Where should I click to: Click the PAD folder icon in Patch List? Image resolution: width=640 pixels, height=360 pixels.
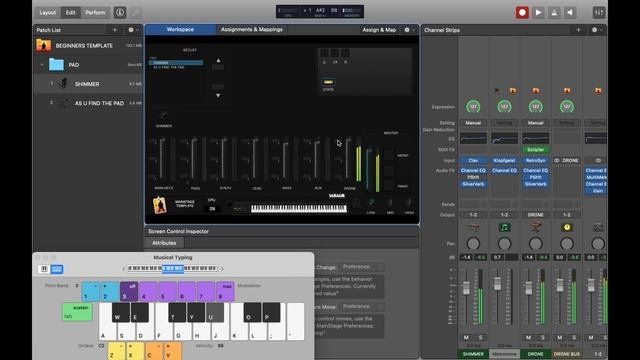(56, 64)
